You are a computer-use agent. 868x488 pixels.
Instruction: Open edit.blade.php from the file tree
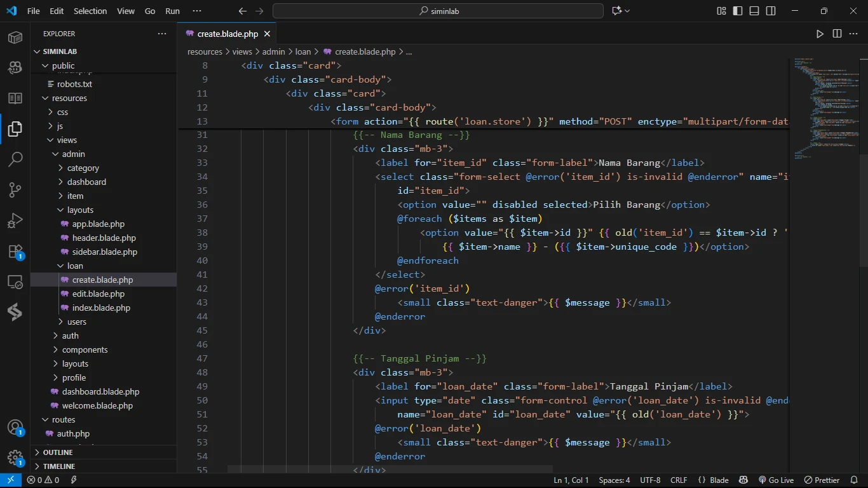pos(98,294)
